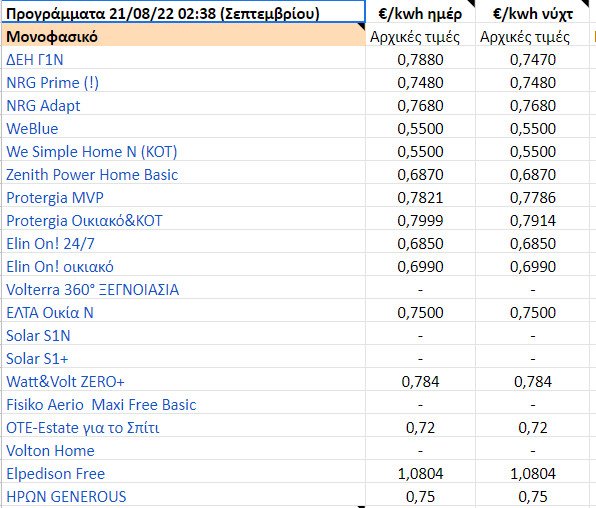The image size is (596, 508).
Task: Select the Προγράμματα 21/08/22 header cell
Action: [x=183, y=11]
